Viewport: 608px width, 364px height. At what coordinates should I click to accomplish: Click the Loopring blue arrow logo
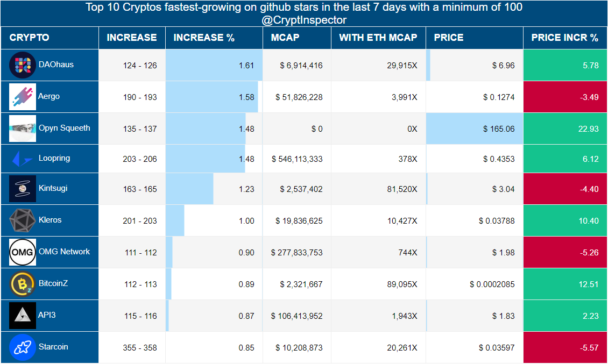pyautogui.click(x=23, y=159)
